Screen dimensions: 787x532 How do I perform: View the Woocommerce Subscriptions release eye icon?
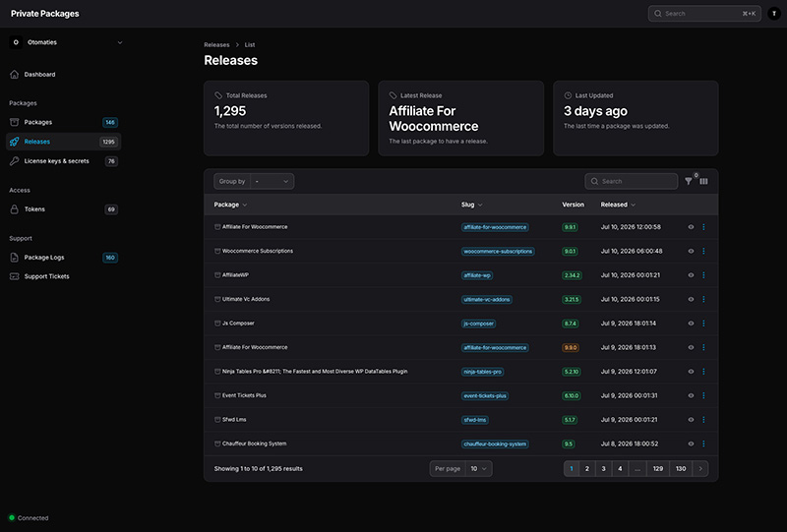[x=691, y=251]
